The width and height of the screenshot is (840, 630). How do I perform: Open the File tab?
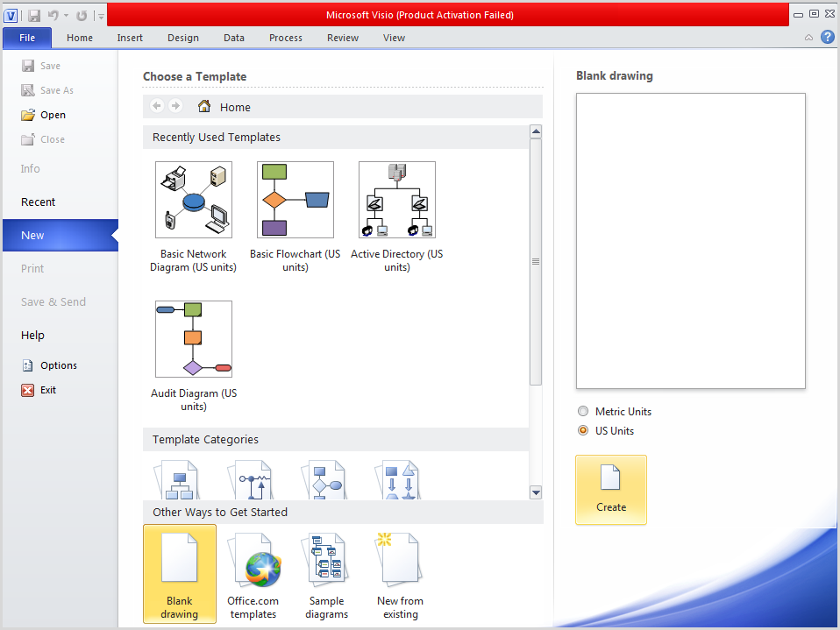tap(27, 38)
